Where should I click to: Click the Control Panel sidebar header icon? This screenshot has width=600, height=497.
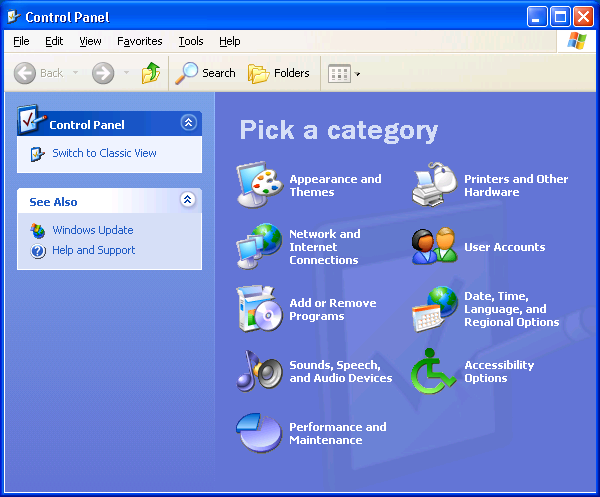(x=31, y=119)
